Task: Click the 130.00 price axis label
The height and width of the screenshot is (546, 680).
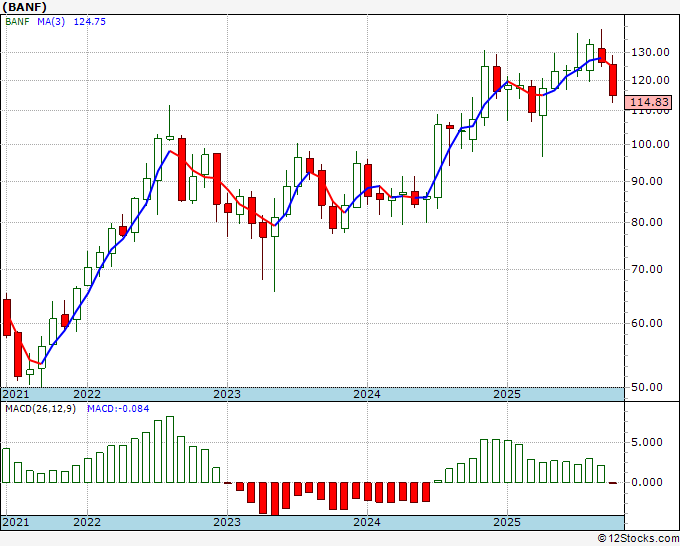Action: pos(649,52)
